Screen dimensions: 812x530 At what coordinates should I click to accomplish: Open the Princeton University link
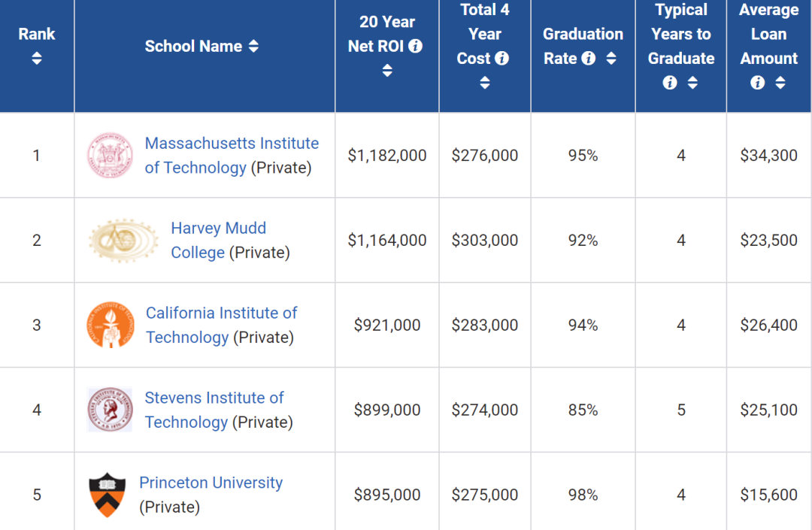(211, 483)
